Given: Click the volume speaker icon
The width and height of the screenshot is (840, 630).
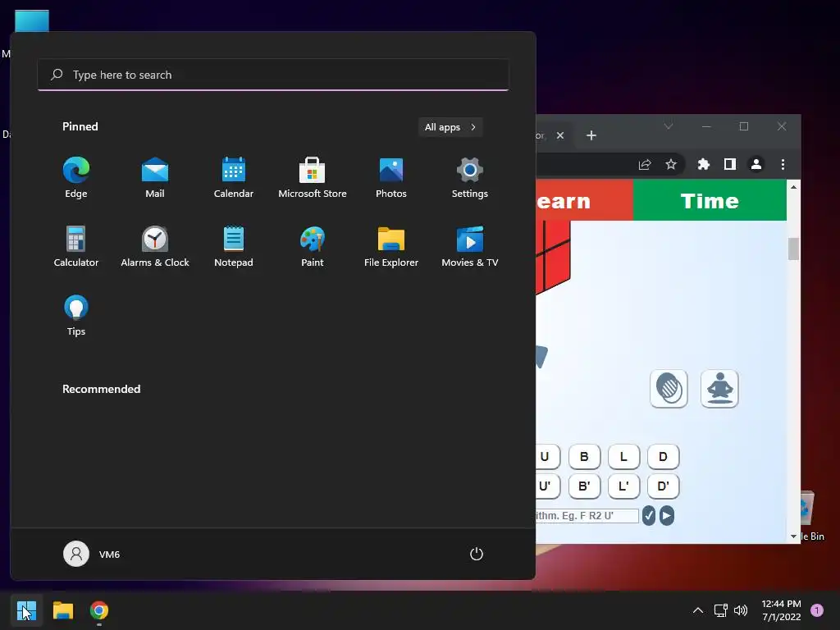Looking at the screenshot, I should (x=741, y=610).
